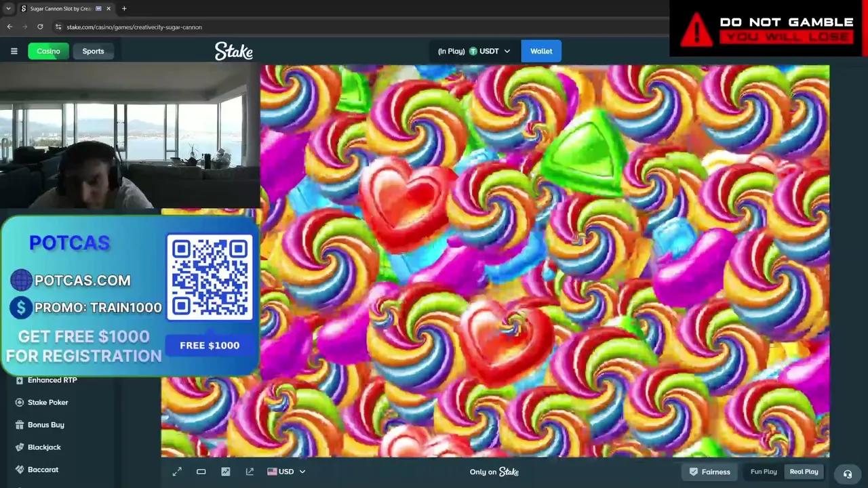Open live stats chart for the game
The image size is (868, 488).
tap(226, 472)
